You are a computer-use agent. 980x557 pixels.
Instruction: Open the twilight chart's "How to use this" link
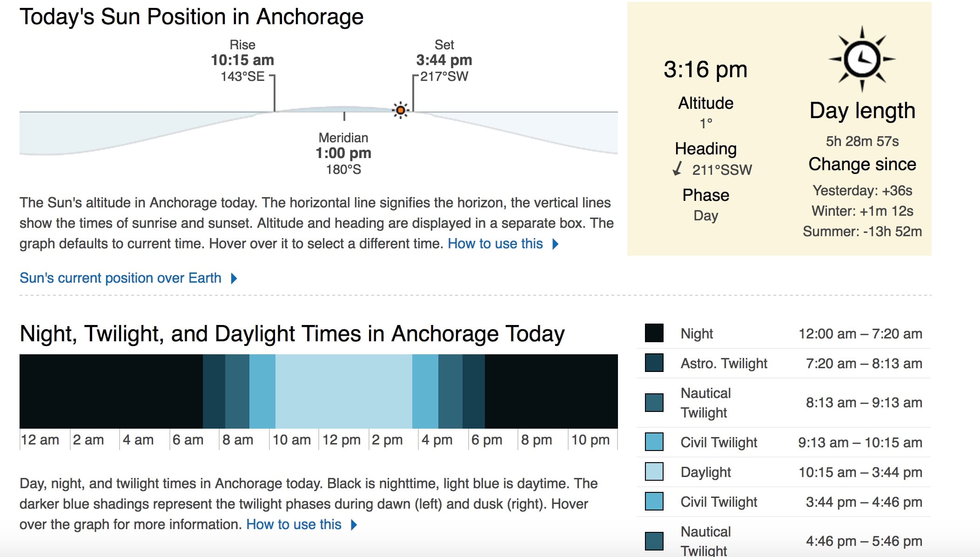294,524
